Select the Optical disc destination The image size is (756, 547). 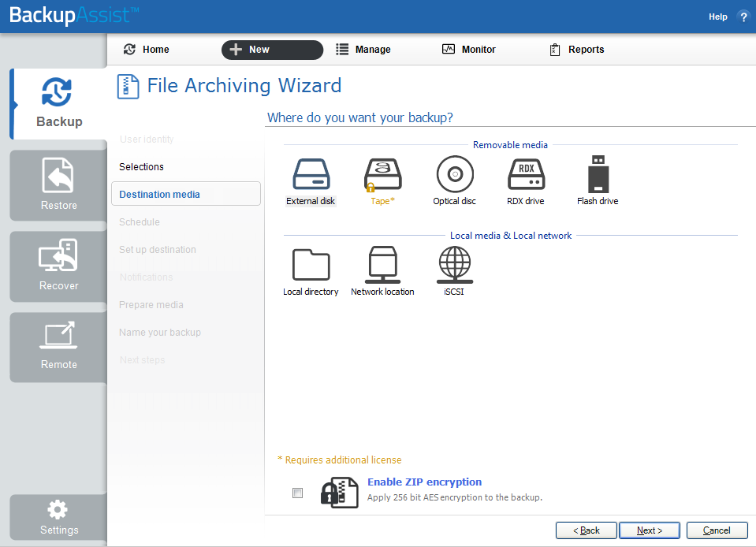click(x=454, y=182)
